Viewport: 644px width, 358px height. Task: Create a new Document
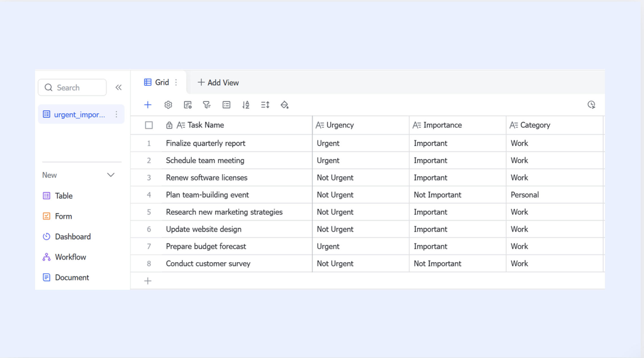tap(66, 277)
